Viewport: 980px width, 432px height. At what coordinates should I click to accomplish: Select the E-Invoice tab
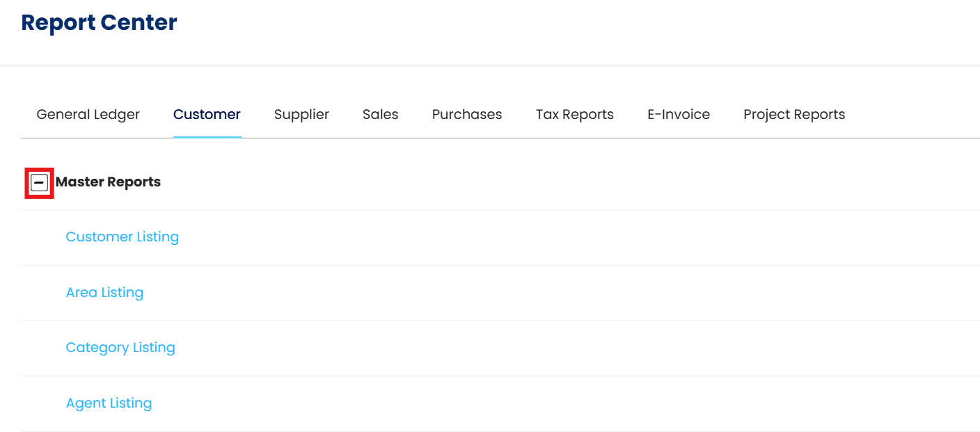click(679, 115)
